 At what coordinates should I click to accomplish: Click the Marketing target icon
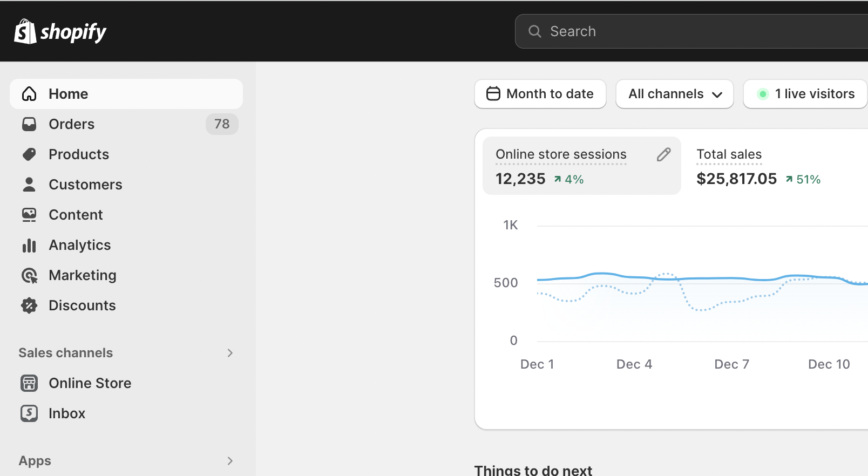(x=29, y=276)
